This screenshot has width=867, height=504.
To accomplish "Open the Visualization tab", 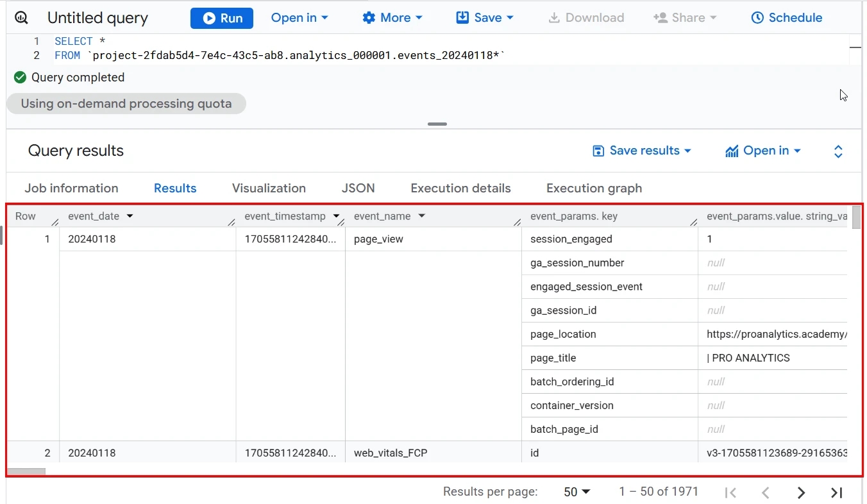I will pos(269,189).
